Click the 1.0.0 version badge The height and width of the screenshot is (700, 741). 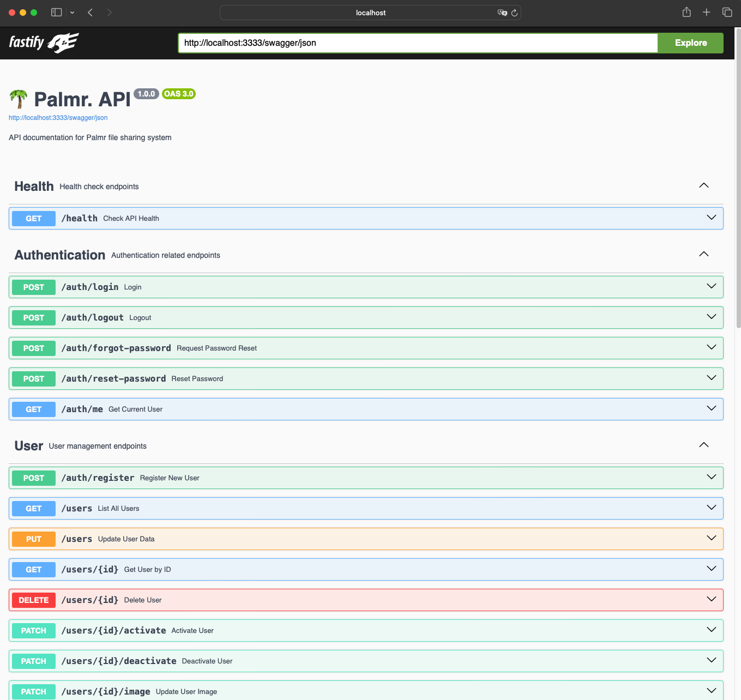coord(146,94)
